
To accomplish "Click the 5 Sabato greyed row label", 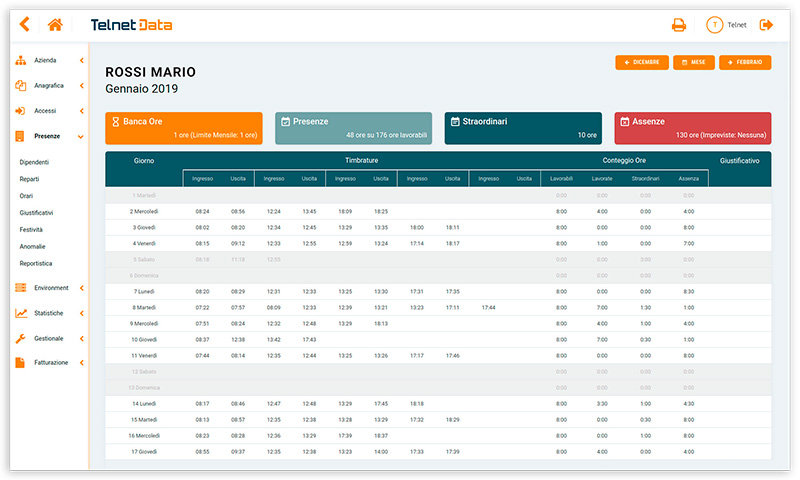I will pos(144,260).
